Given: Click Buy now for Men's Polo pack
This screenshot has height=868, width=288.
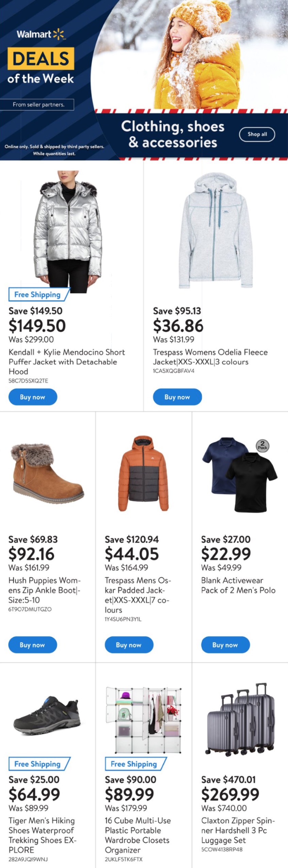Looking at the screenshot, I should (225, 645).
